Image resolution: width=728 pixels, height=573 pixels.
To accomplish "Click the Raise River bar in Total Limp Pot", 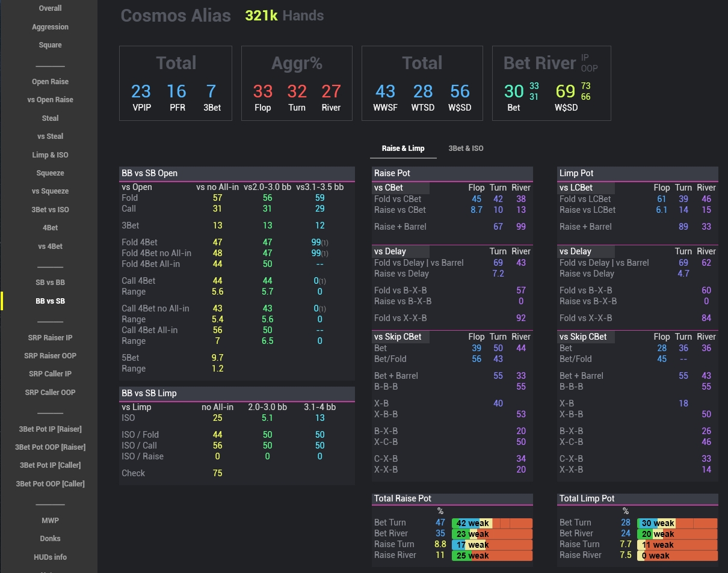I will tap(677, 555).
